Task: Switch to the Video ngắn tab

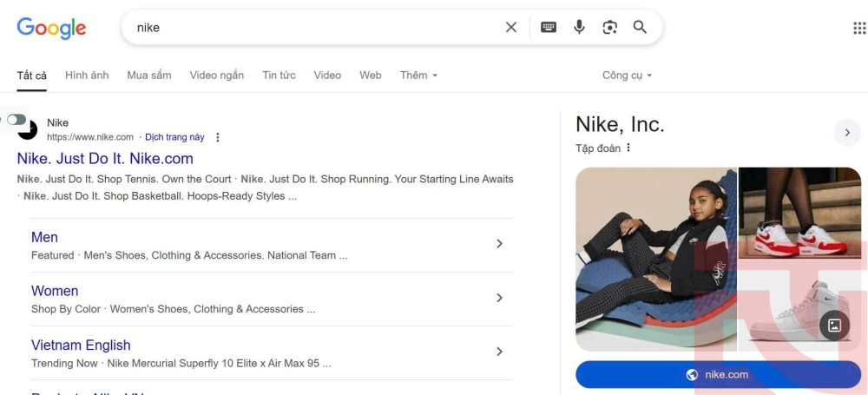Action: click(216, 76)
